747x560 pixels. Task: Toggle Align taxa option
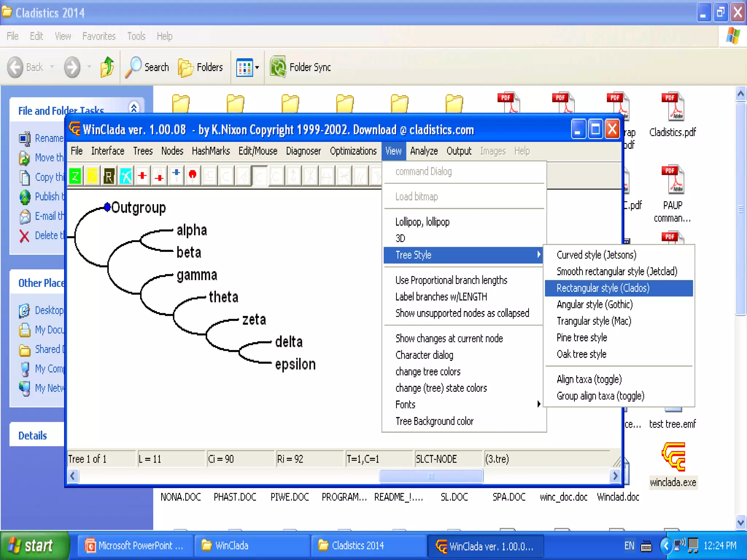(589, 379)
